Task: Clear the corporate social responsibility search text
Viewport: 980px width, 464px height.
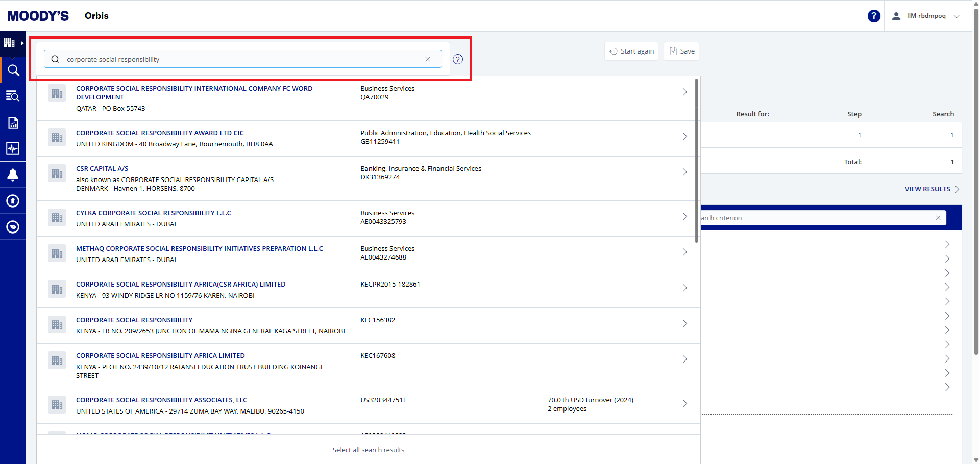Action: coord(428,59)
